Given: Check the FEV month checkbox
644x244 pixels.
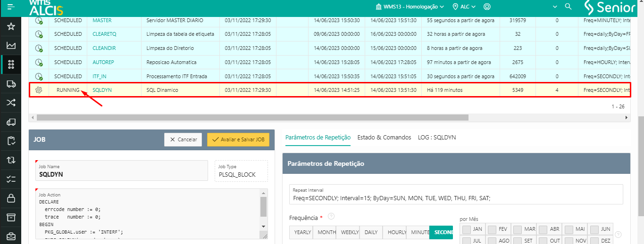Looking at the screenshot, I should click(492, 229).
